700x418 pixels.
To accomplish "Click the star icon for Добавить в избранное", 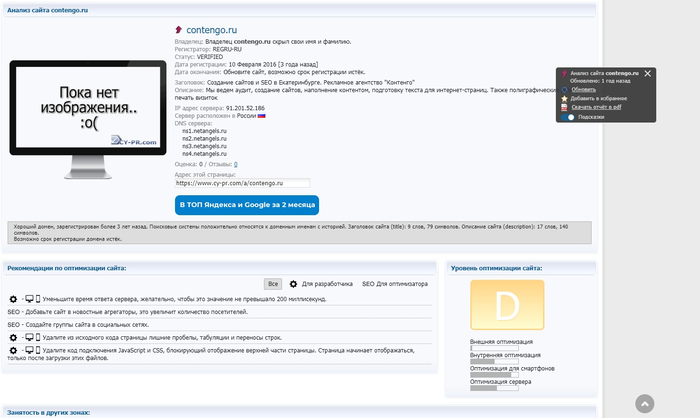I will (565, 99).
